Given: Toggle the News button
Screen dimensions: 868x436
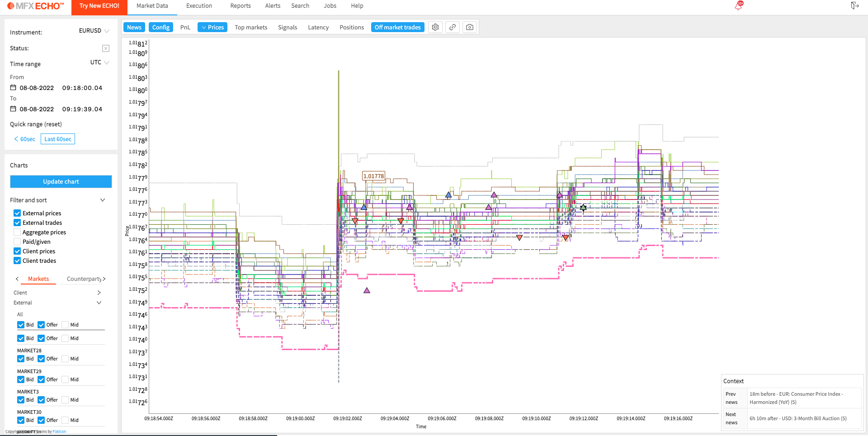Looking at the screenshot, I should pos(134,27).
